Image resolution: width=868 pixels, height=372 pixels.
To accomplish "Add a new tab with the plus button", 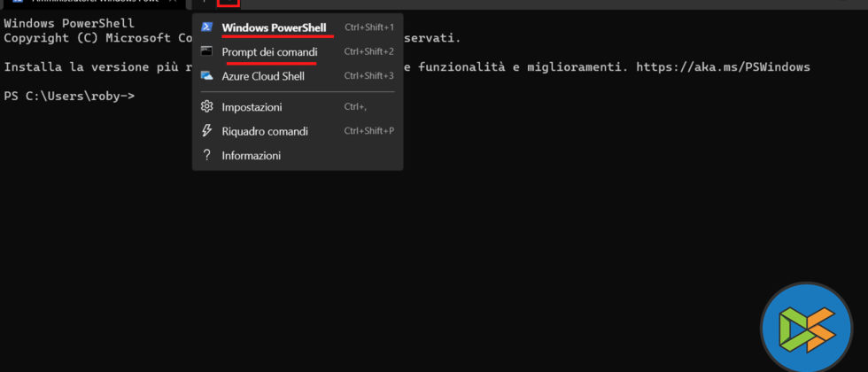I will [203, 3].
